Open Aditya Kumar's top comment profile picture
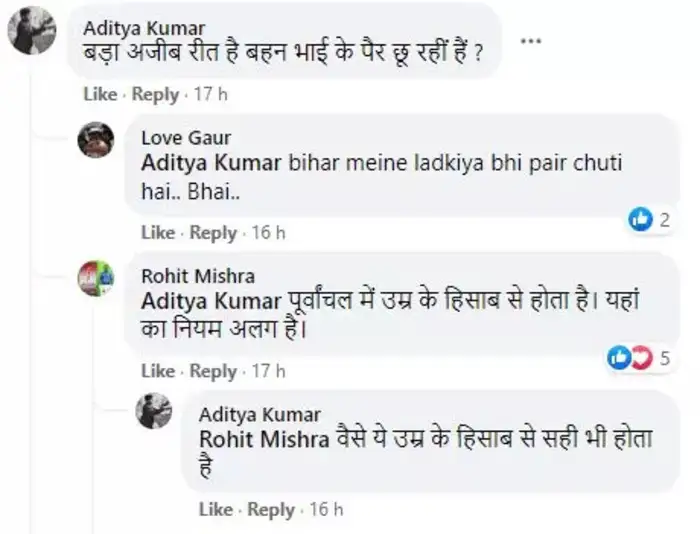The width and height of the screenshot is (700, 534). [x=31, y=32]
